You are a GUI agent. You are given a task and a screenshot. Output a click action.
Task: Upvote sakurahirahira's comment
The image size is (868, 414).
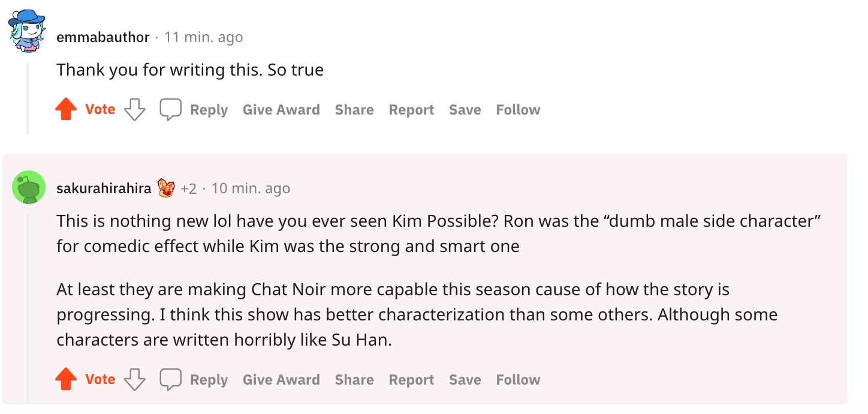point(66,380)
